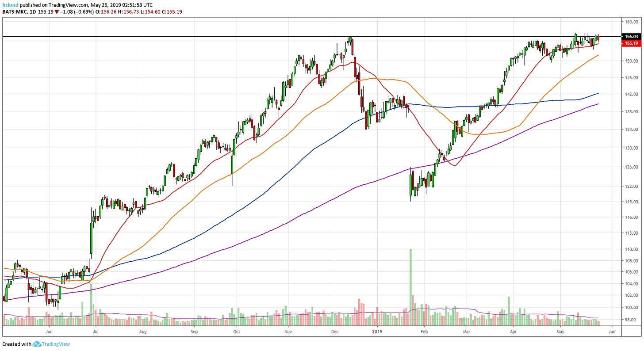Click the TradingView cloud logo icon
The image size is (644, 351).
coord(37,344)
